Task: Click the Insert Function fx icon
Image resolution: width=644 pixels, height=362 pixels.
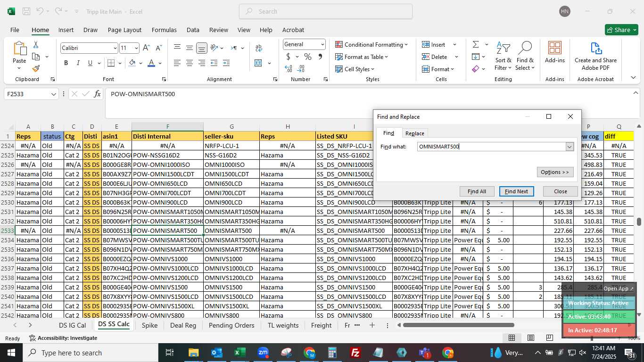Action: click(x=97, y=94)
